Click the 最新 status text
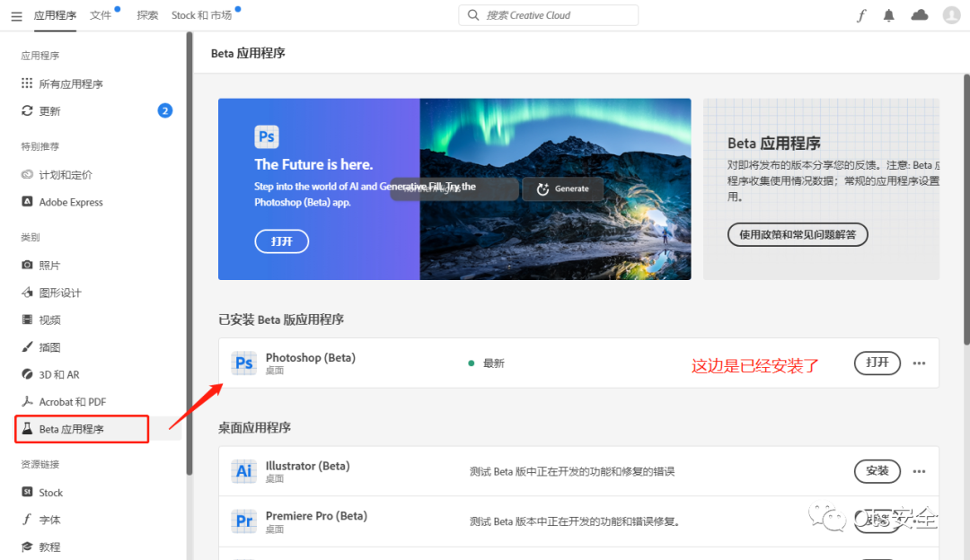Image resolution: width=970 pixels, height=560 pixels. tap(494, 363)
